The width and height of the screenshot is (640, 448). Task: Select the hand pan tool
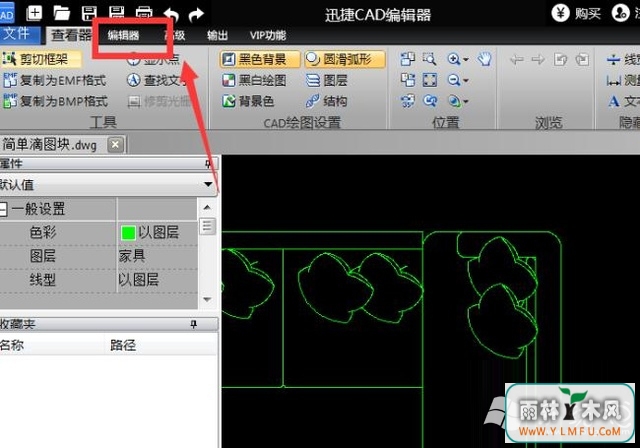pyautogui.click(x=484, y=60)
